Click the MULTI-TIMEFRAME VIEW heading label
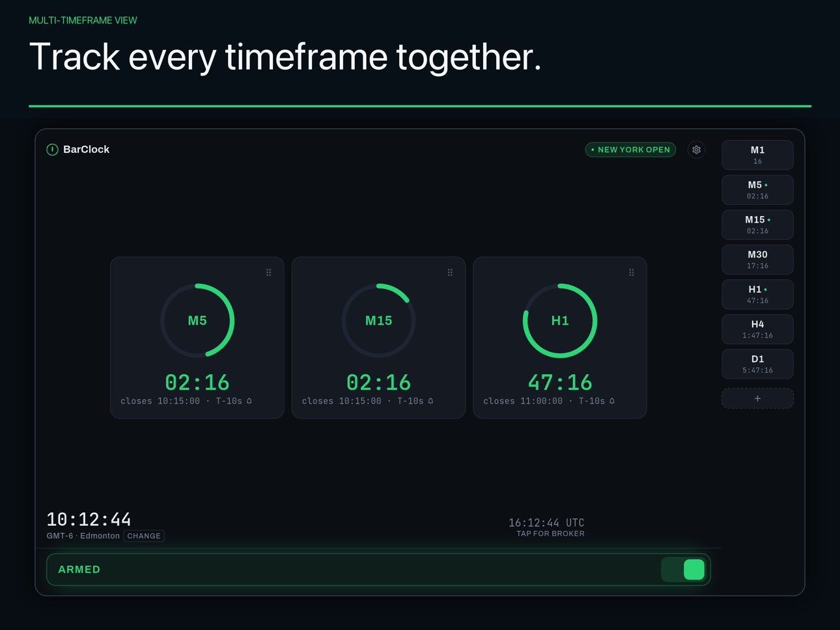 point(83,20)
